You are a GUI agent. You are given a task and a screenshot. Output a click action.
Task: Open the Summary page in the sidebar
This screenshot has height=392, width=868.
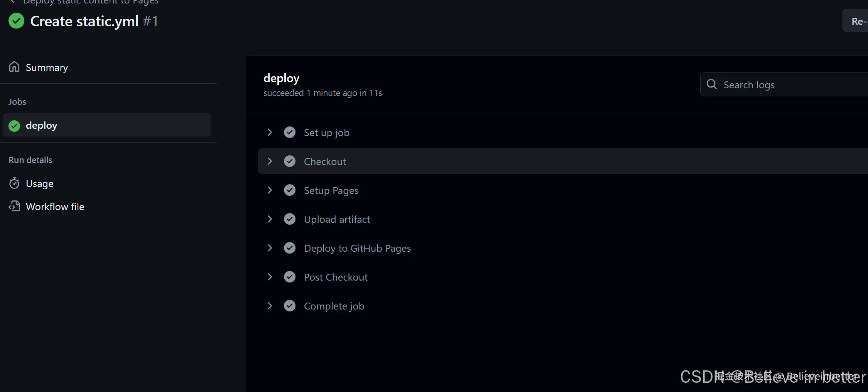point(47,67)
